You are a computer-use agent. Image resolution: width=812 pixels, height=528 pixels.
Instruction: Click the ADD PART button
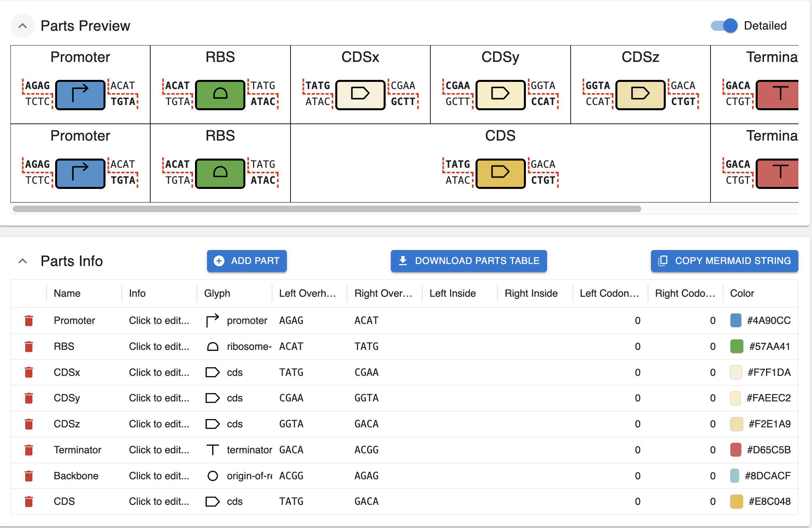tap(247, 261)
